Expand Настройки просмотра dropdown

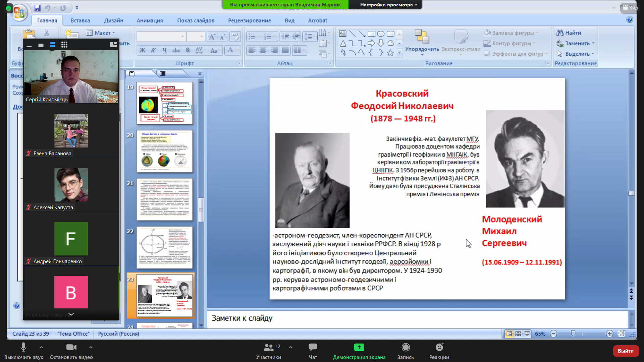[x=388, y=5]
